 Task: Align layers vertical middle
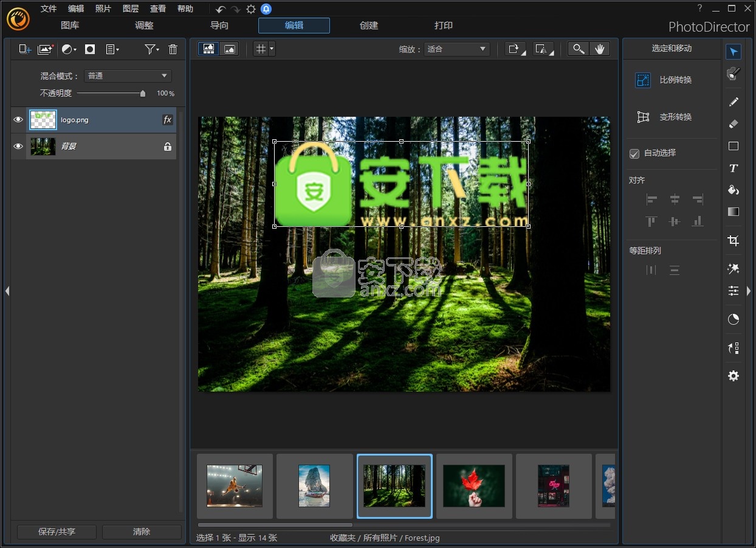pyautogui.click(x=675, y=221)
